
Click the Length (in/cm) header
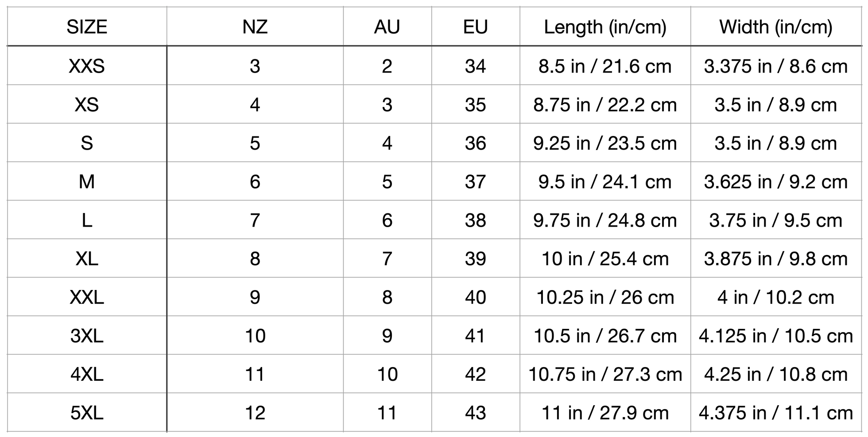tap(605, 27)
